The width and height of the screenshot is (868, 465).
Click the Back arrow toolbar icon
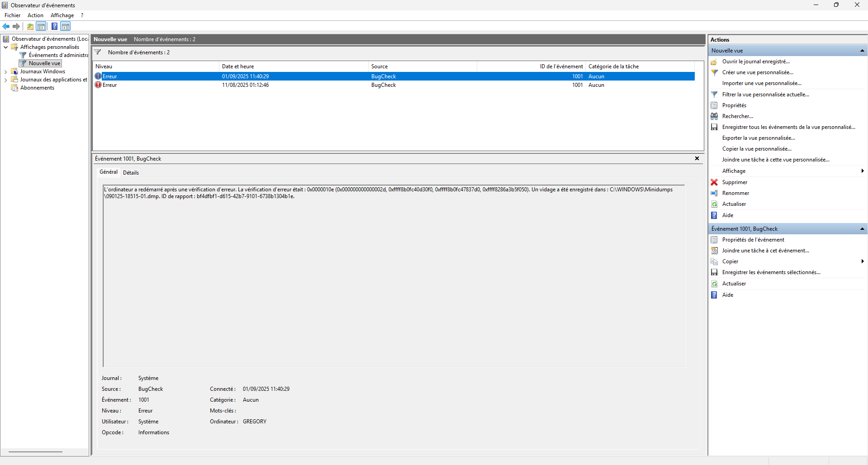[x=6, y=26]
